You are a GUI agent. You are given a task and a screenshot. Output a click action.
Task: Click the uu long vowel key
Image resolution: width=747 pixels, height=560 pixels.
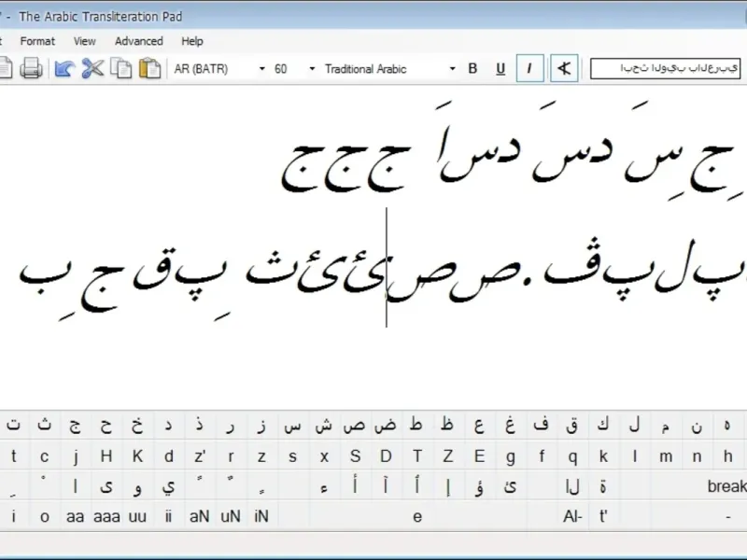(137, 517)
